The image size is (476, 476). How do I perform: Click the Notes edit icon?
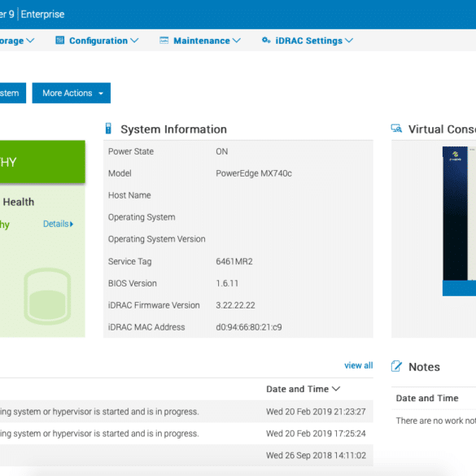coord(396,366)
